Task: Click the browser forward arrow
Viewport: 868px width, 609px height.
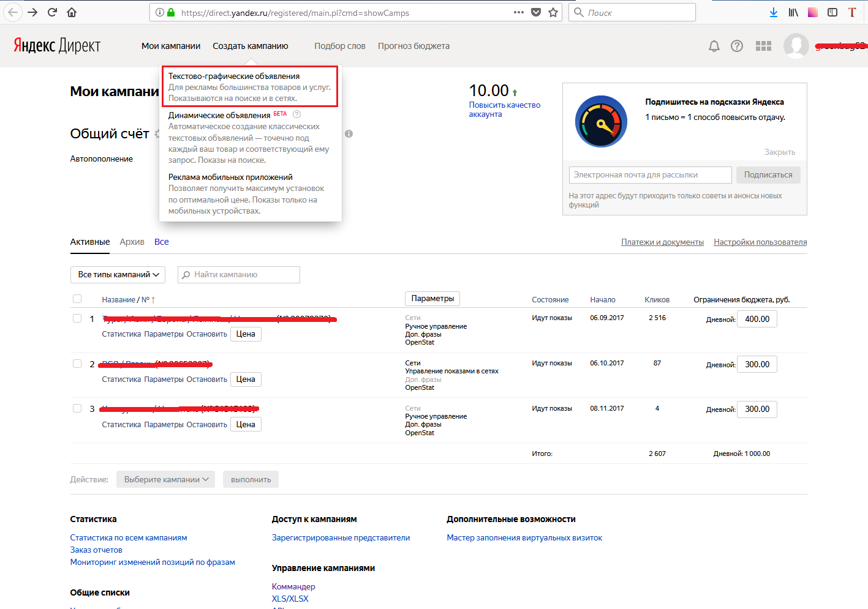Action: pos(33,12)
